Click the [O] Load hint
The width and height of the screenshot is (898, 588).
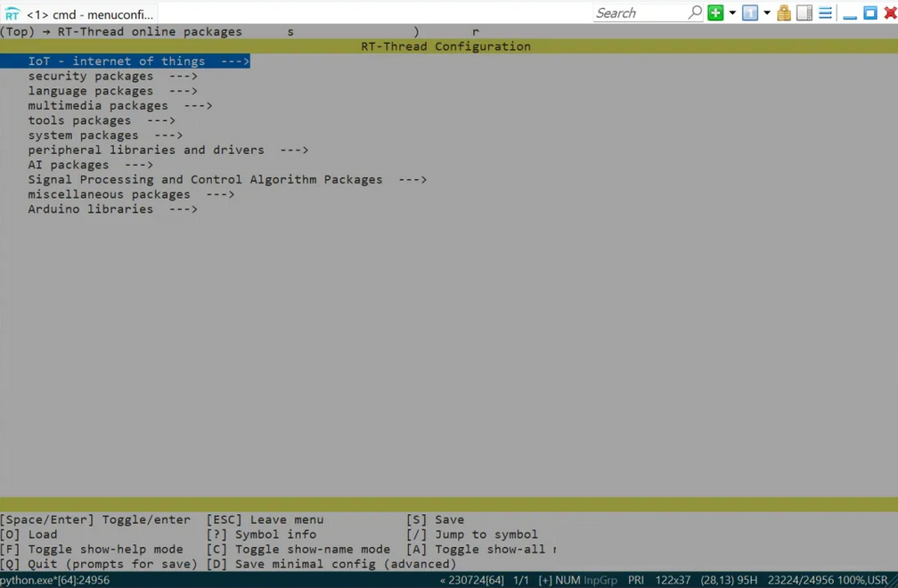29,535
